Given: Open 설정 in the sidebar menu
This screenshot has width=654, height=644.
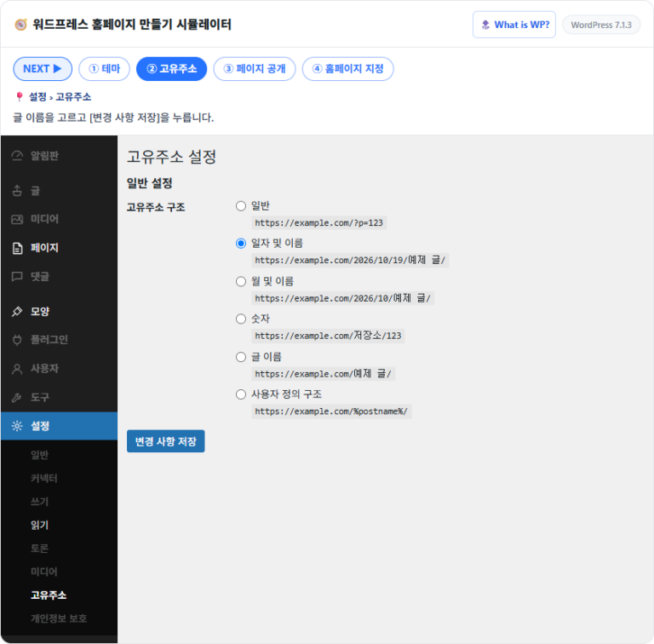Looking at the screenshot, I should [x=59, y=426].
